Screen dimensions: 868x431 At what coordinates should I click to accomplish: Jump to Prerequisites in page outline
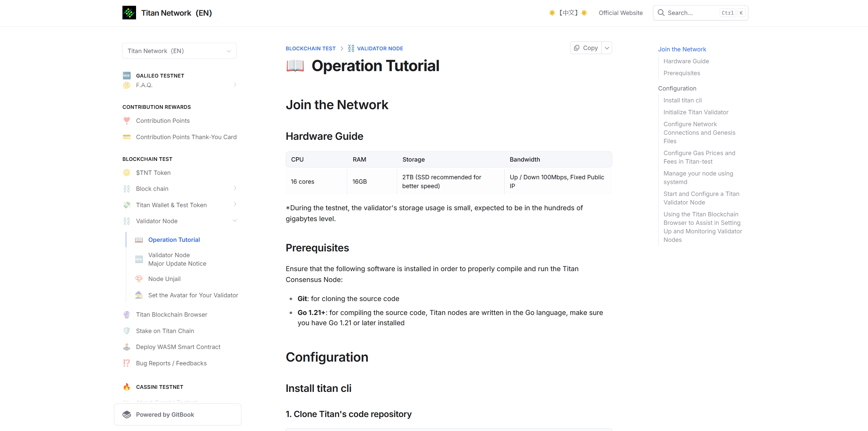(682, 73)
